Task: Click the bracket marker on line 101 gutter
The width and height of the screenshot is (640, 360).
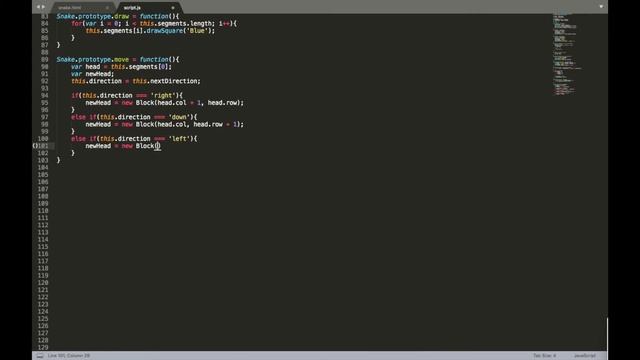Action: coord(35,146)
